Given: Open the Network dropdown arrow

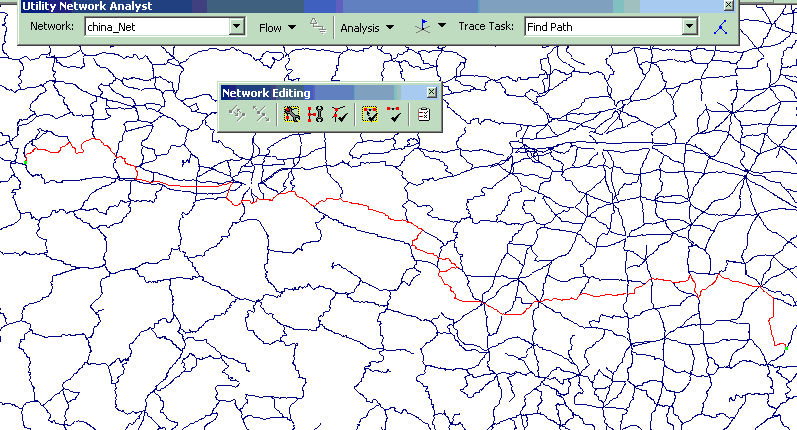Looking at the screenshot, I should [236, 26].
